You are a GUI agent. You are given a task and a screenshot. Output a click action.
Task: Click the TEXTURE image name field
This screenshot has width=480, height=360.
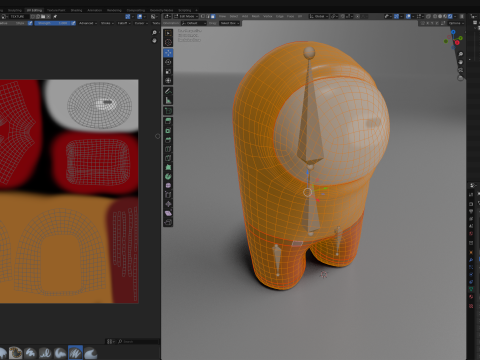(x=19, y=16)
